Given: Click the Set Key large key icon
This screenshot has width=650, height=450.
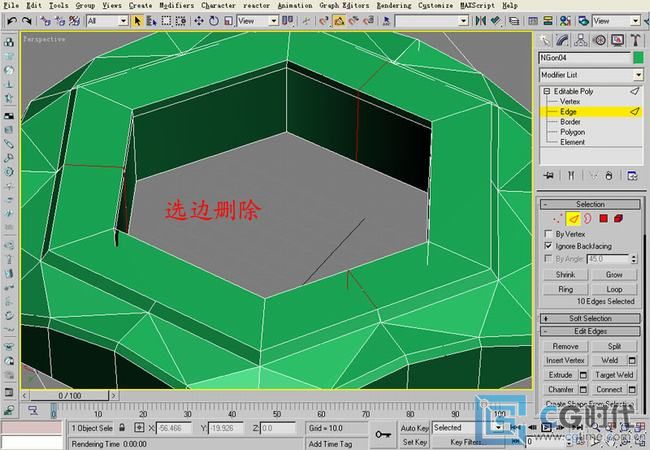Looking at the screenshot, I should coord(383,434).
